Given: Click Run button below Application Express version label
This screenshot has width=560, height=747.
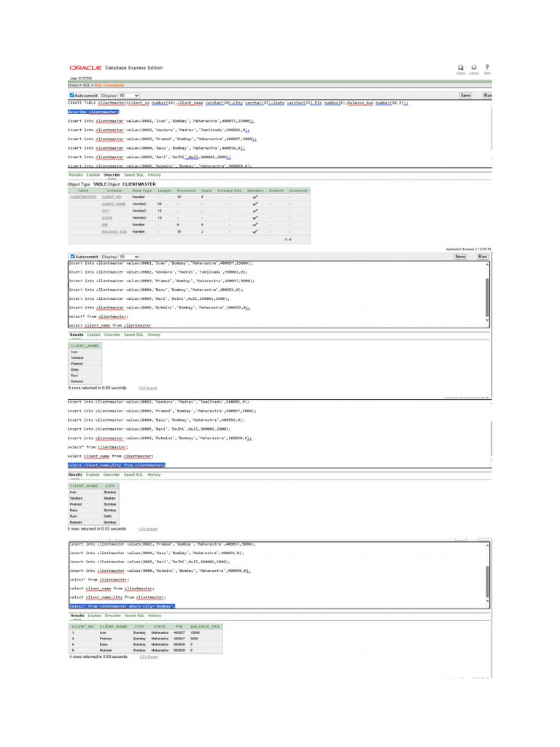Looking at the screenshot, I should coord(483,256).
